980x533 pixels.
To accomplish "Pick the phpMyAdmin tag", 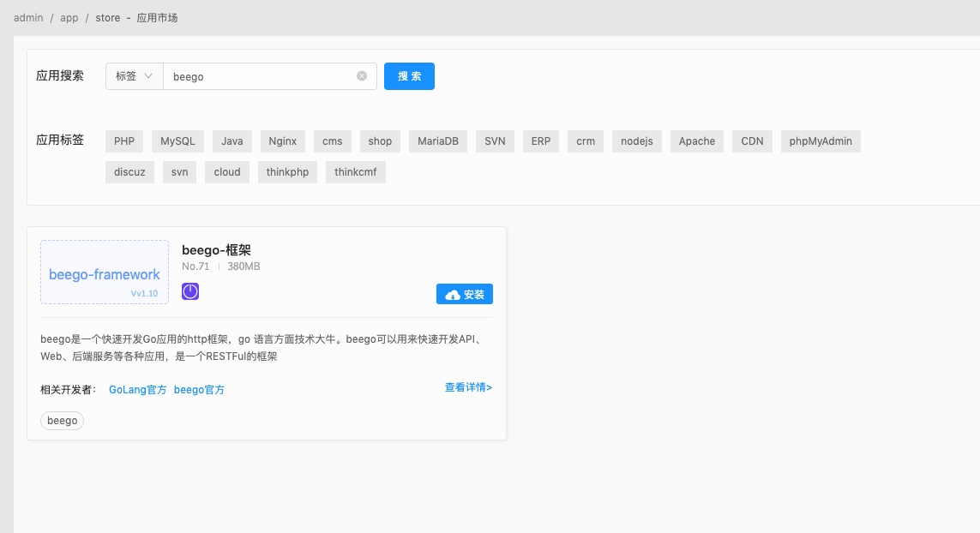I will 821,141.
